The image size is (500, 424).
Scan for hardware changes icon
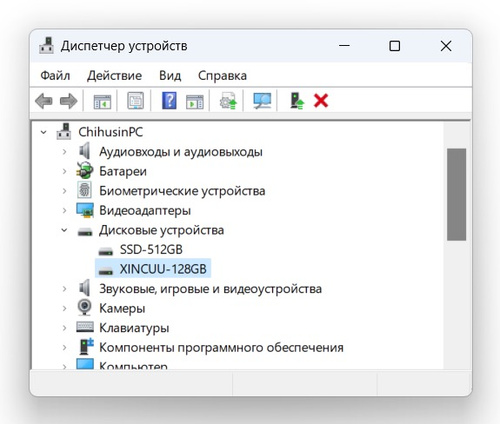[262, 101]
